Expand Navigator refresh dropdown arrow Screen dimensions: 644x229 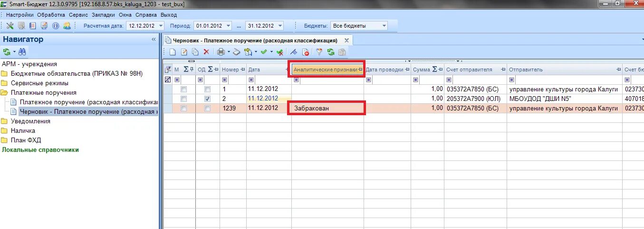pos(14,52)
